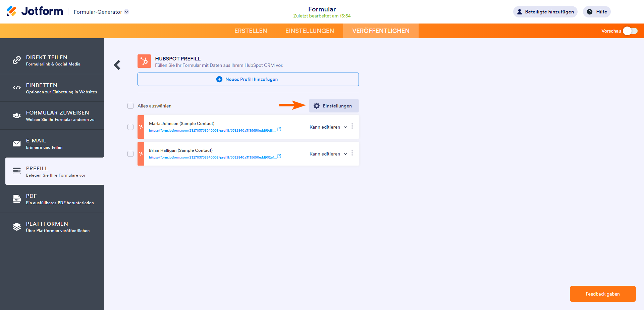Viewport: 644px width, 310px height.
Task: Click Brian Halligan (Sample Contact) name
Action: (x=181, y=150)
